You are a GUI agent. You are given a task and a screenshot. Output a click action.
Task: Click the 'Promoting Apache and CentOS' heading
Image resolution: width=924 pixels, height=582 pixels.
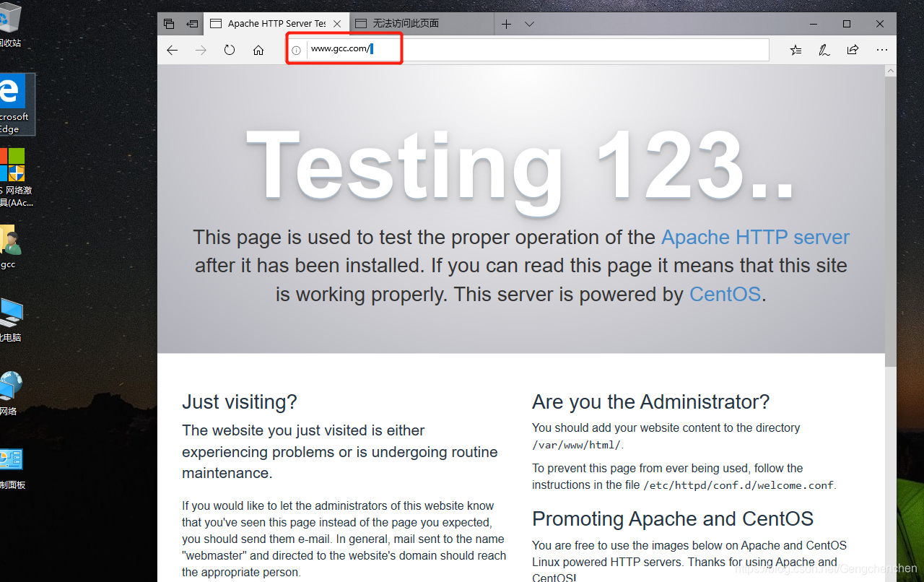pos(673,518)
